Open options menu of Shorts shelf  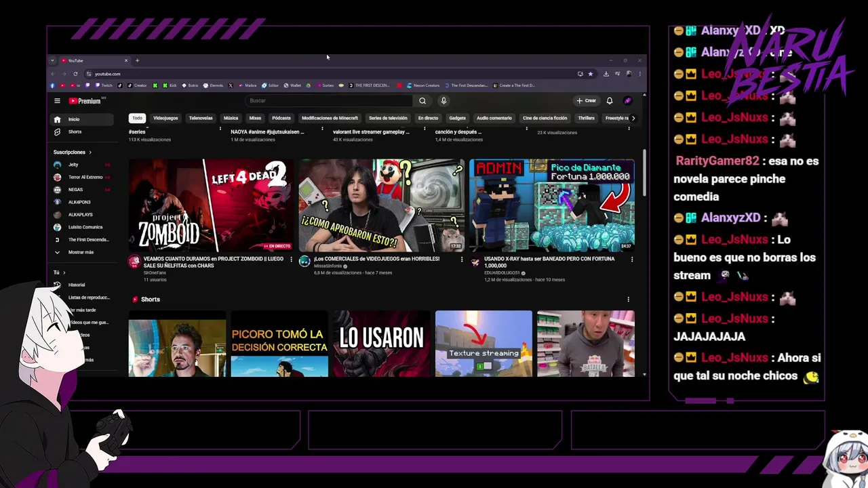628,300
